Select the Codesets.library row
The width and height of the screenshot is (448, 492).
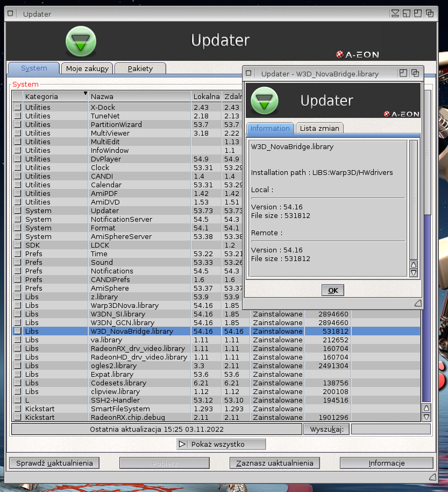216,383
